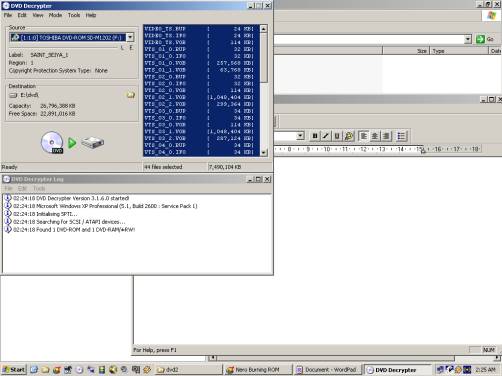Browse for destination folder icon
Screen dimensions: 502x376
131,95
